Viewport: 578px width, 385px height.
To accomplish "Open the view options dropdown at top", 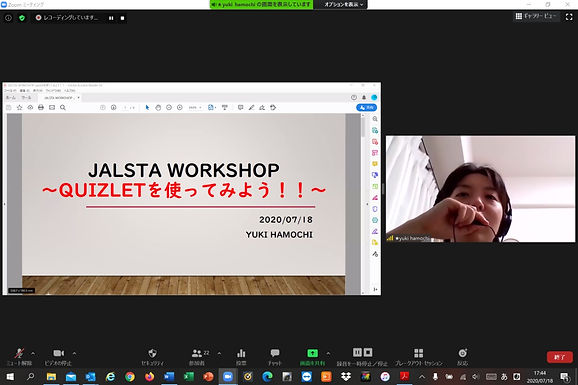I will click(343, 4).
